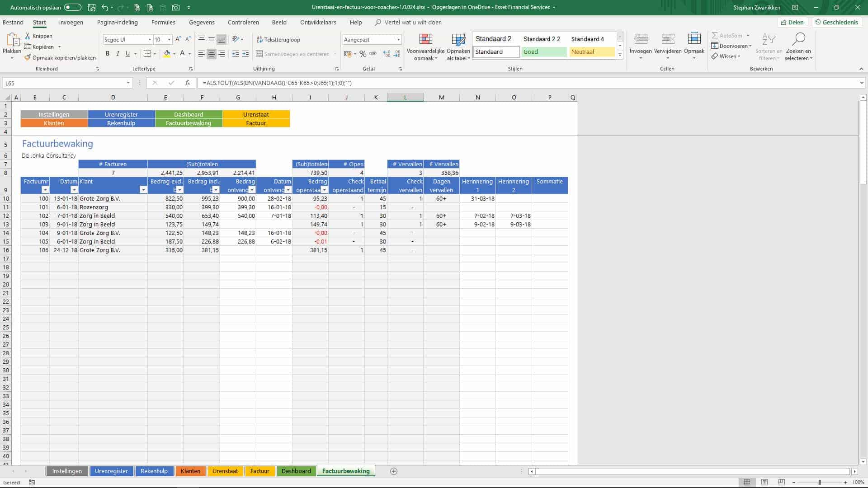Click the Italic formatting icon
This screenshot has height=488, width=868.
click(118, 54)
